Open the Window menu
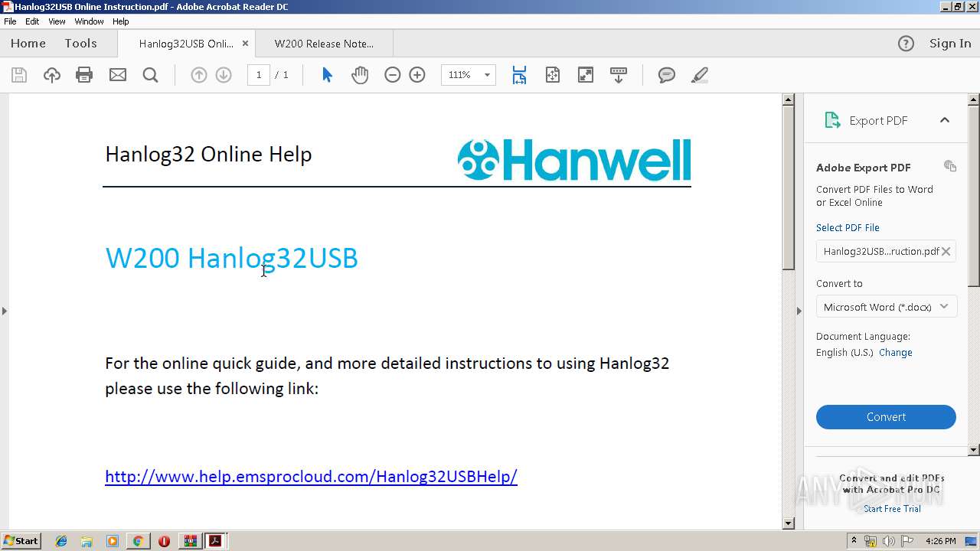This screenshot has width=980, height=551. [89, 21]
